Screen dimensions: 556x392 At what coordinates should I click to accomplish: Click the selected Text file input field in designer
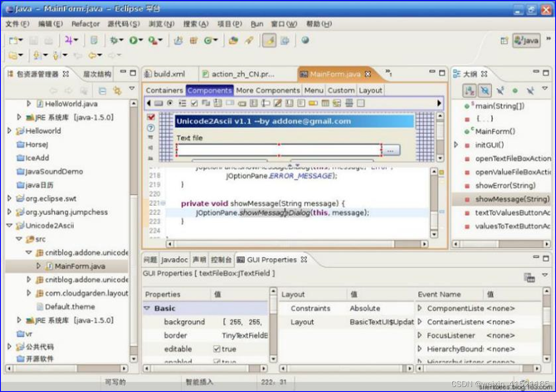click(279, 150)
